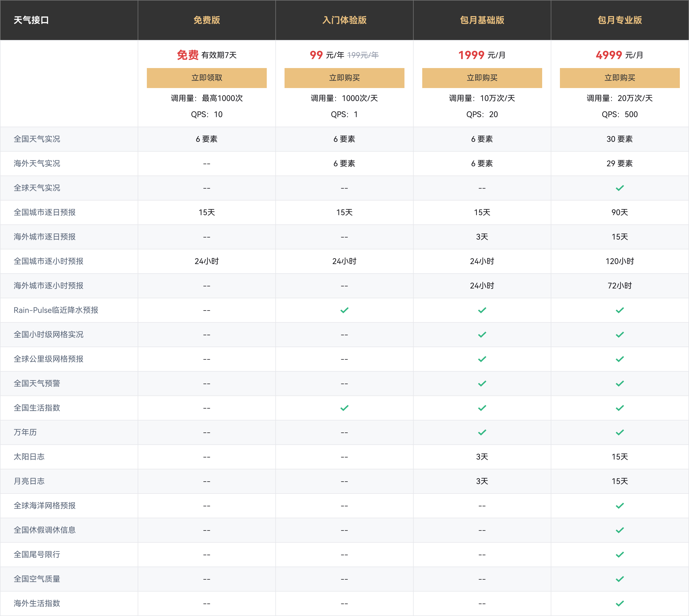Click the 全国尾号限行 row label
The width and height of the screenshot is (689, 616).
click(37, 554)
